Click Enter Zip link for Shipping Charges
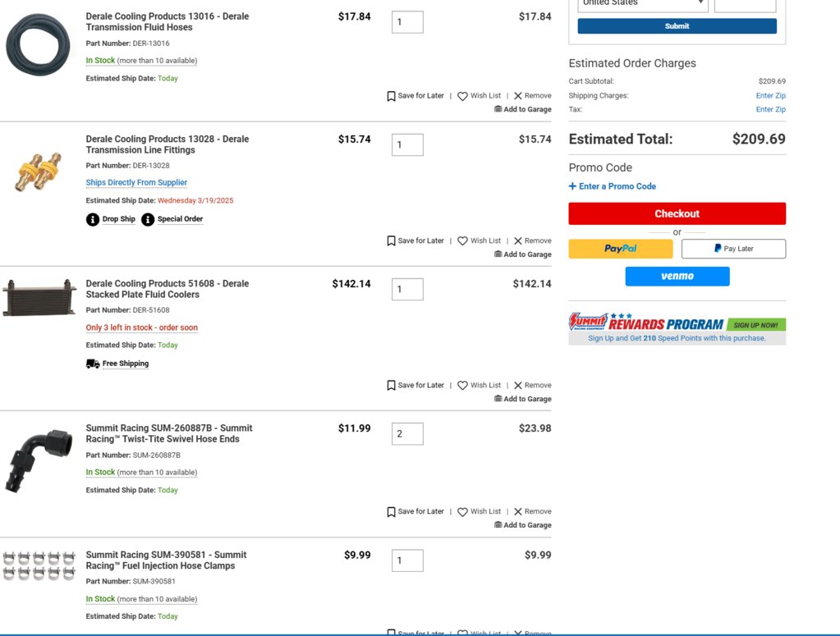Viewport: 840px width, 636px height. [x=770, y=96]
